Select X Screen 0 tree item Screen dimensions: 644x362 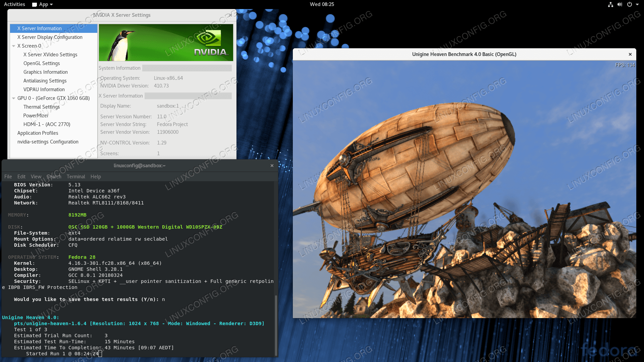click(54, 46)
